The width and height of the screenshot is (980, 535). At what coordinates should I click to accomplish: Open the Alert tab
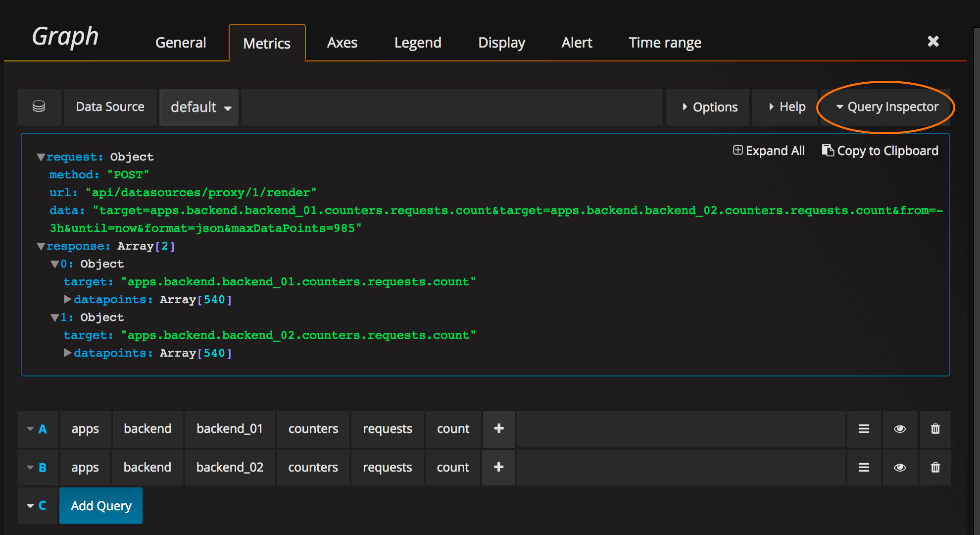(577, 43)
